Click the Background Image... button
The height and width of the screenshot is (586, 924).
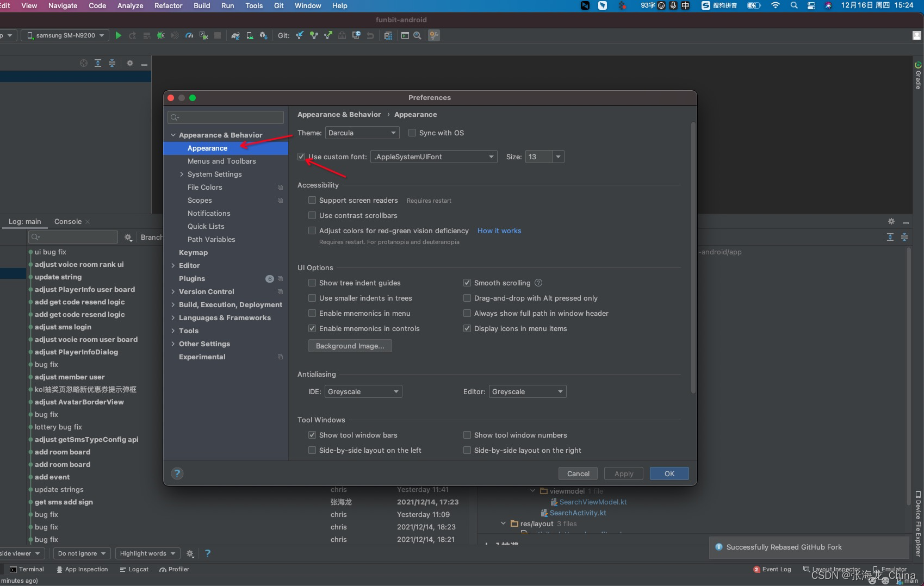coord(350,346)
